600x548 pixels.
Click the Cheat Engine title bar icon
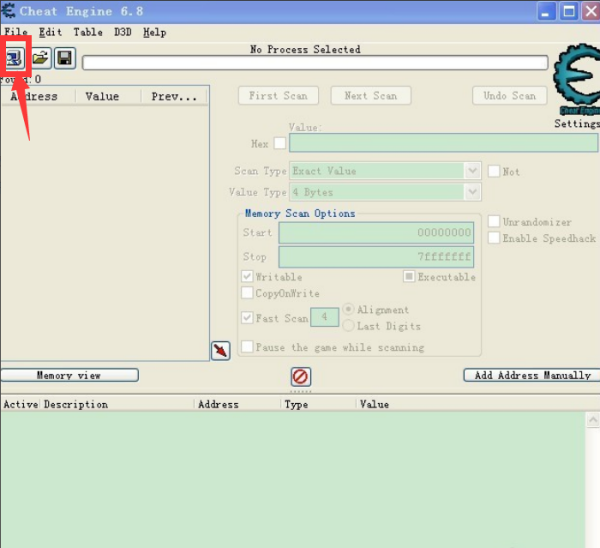(9, 12)
